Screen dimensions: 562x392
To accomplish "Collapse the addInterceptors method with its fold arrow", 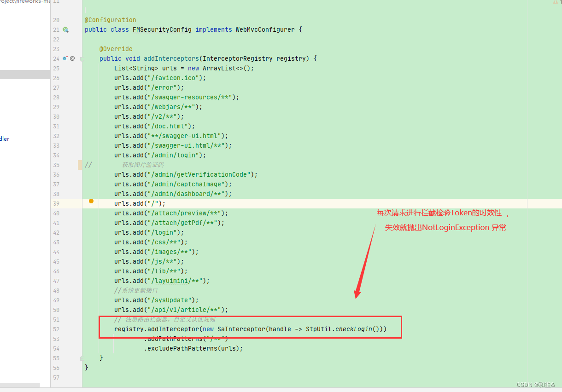I will click(x=82, y=58).
